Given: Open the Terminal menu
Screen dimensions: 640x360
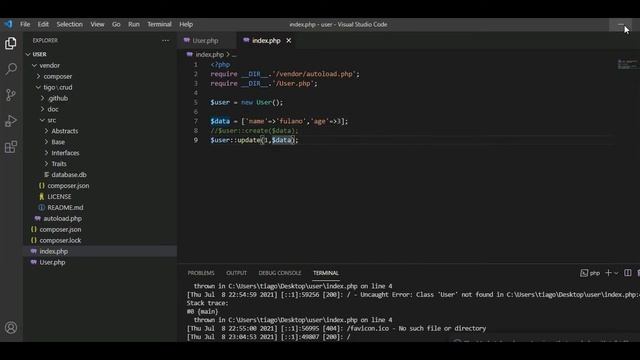Looking at the screenshot, I should [159, 24].
